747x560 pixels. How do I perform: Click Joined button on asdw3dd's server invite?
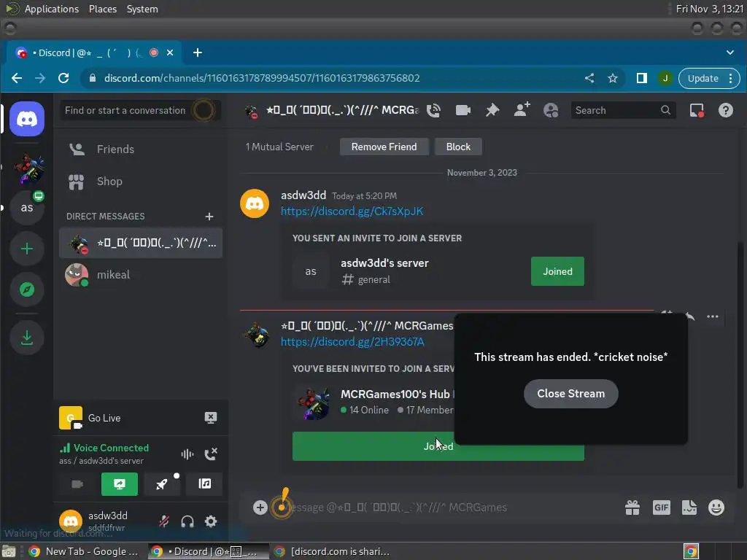[x=557, y=271]
